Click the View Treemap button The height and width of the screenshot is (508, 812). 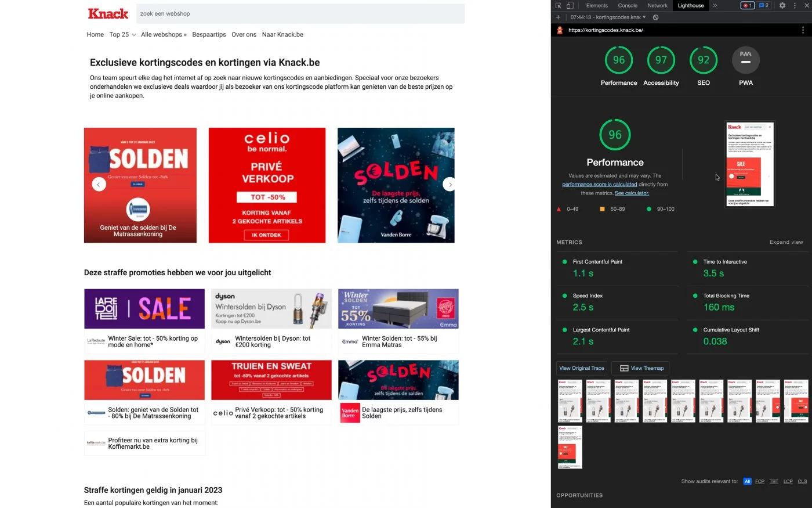click(641, 368)
